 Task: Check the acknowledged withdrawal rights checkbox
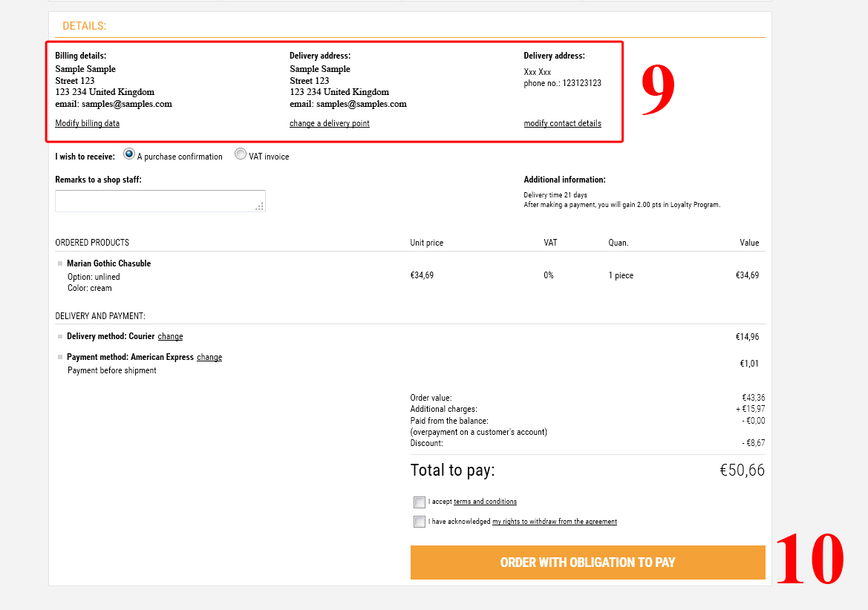(420, 522)
